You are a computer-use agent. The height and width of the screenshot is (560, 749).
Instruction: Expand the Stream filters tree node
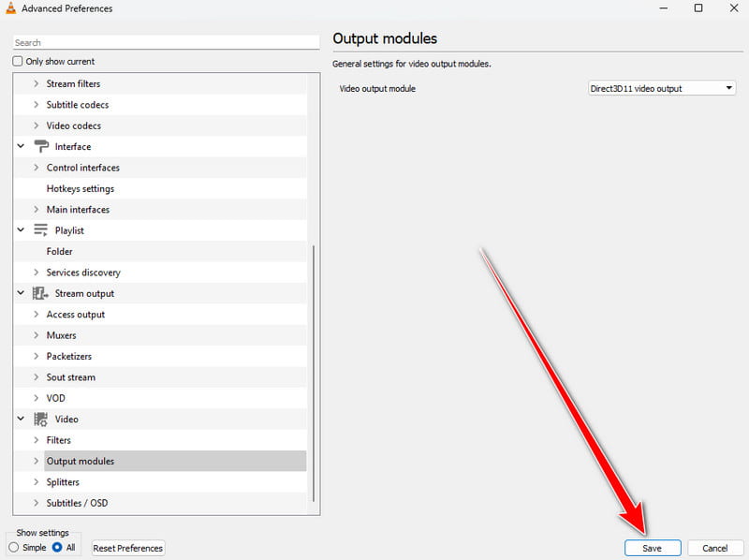[37, 84]
